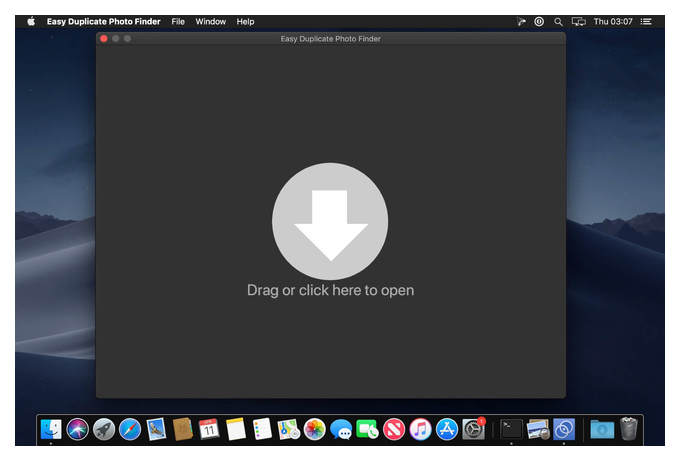Click the large download arrow drop zone

point(330,221)
